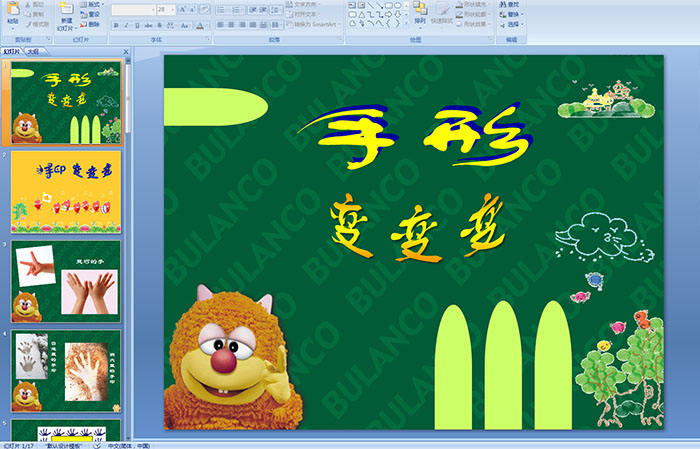Screen dimensions: 700x449
Task: Toggle text shadow (S) formatting
Action: [x=159, y=25]
